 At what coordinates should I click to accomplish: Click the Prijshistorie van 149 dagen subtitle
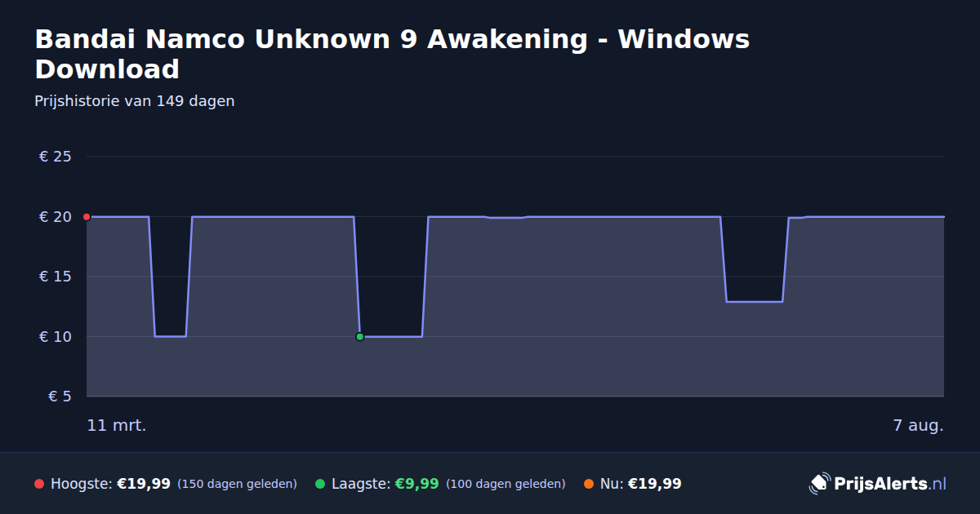pos(135,101)
